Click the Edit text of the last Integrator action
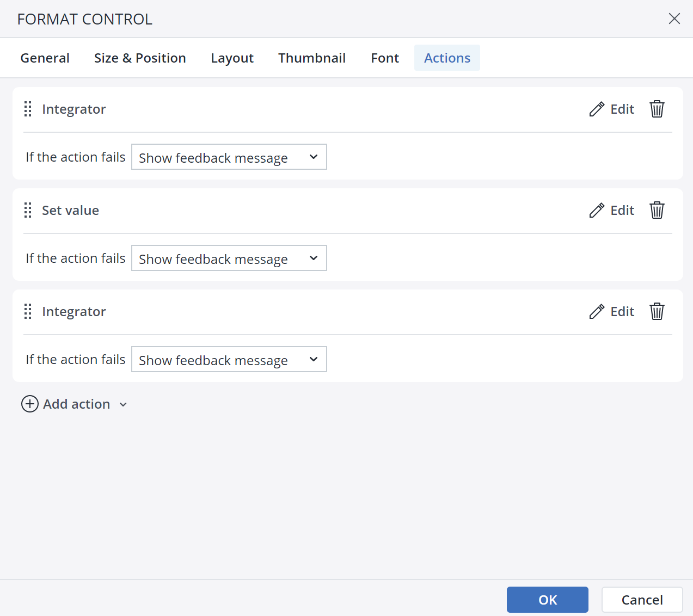The height and width of the screenshot is (616, 693). coord(622,311)
